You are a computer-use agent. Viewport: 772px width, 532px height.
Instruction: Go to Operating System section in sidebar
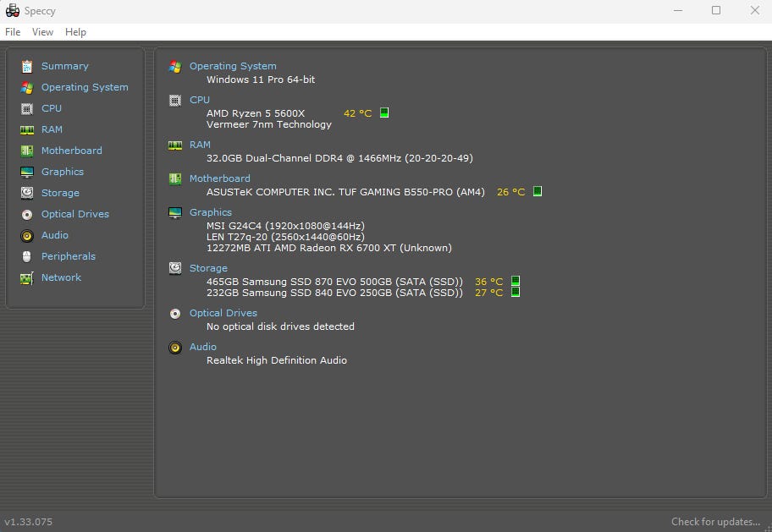coord(85,87)
